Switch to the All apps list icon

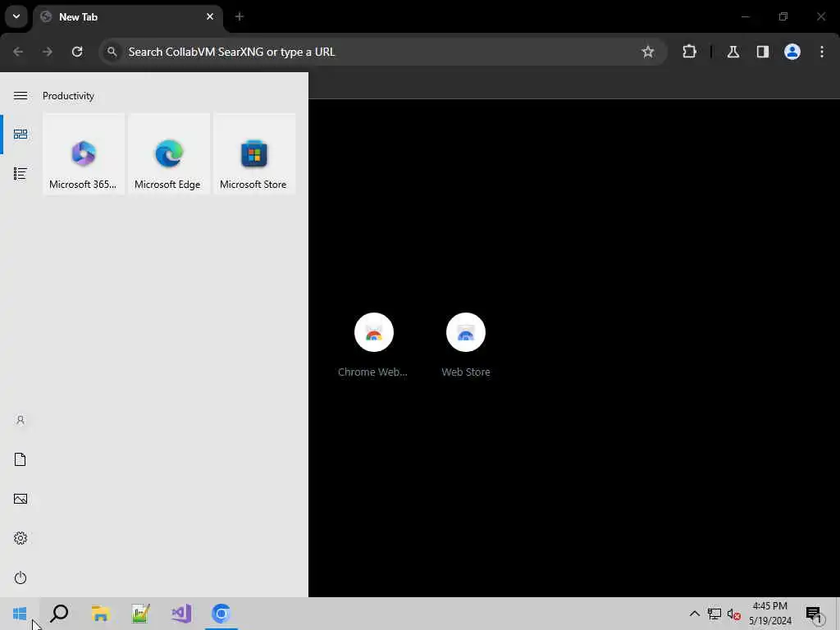[x=21, y=174]
